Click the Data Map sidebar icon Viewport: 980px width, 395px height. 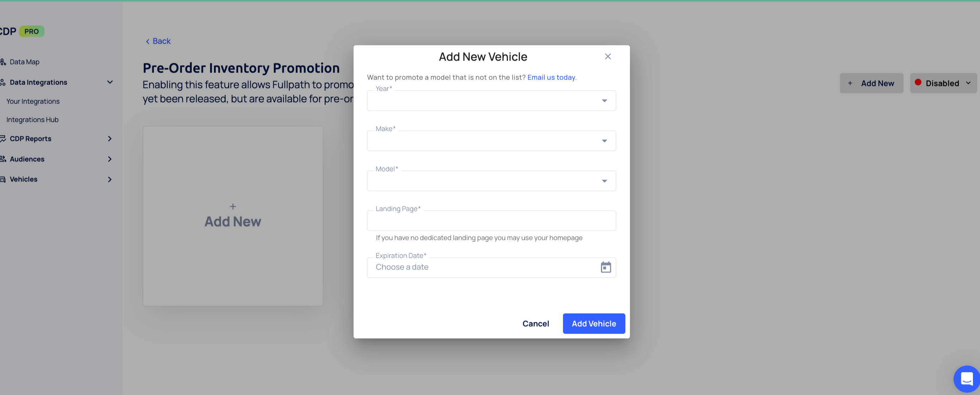tap(3, 62)
